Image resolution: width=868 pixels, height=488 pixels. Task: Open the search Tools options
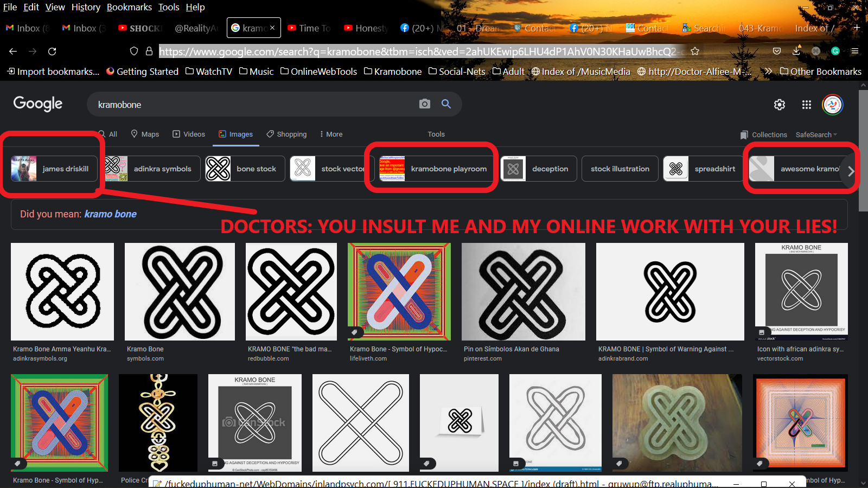(436, 134)
